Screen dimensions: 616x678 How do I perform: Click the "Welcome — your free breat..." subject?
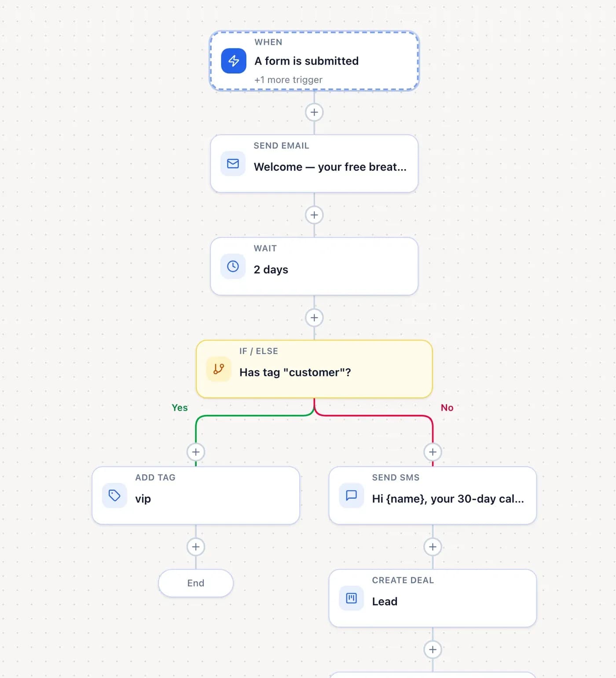pos(330,167)
